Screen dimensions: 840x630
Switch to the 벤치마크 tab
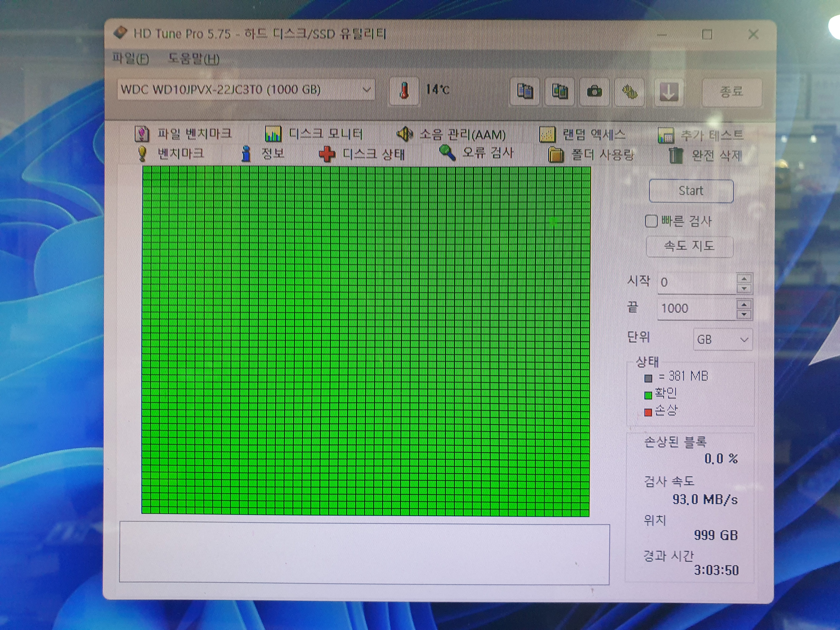pyautogui.click(x=170, y=153)
